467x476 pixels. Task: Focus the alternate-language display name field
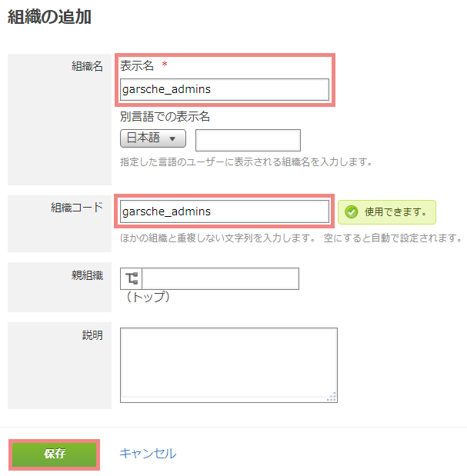point(248,140)
